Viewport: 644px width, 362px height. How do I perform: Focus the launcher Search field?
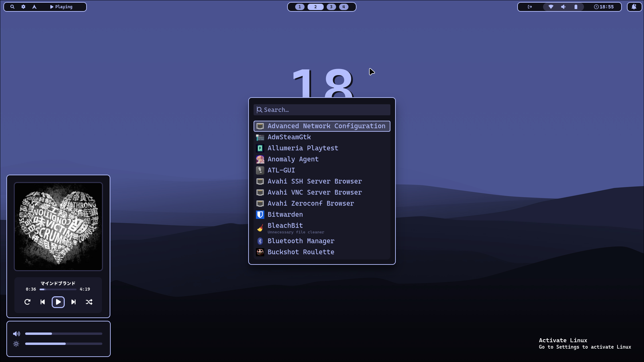click(322, 110)
